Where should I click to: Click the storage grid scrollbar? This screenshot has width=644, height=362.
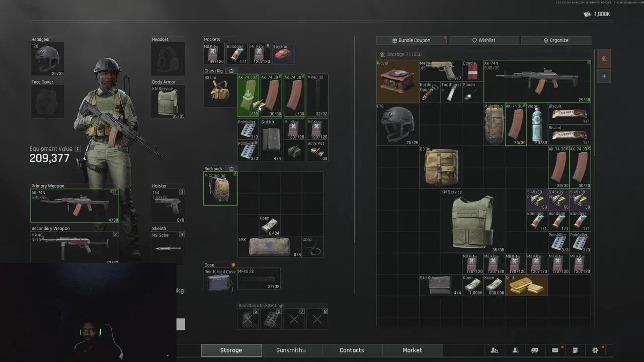pos(594,102)
